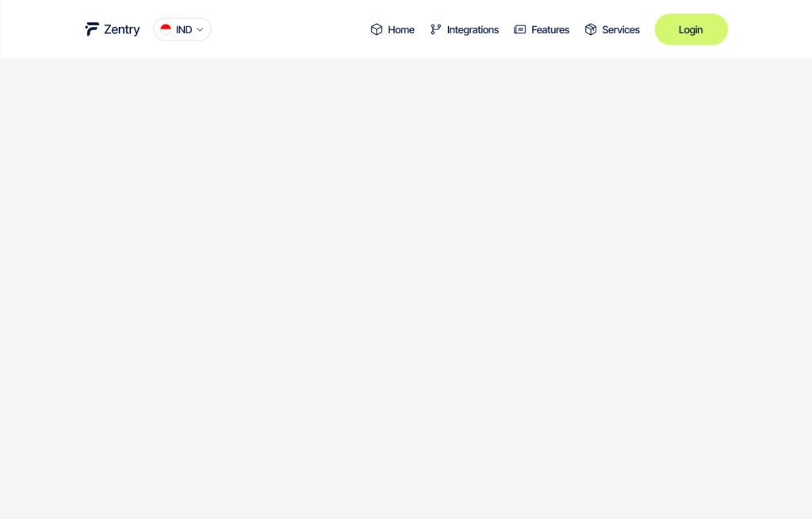This screenshot has width=812, height=519.
Task: Click the green Login button
Action: pos(691,29)
